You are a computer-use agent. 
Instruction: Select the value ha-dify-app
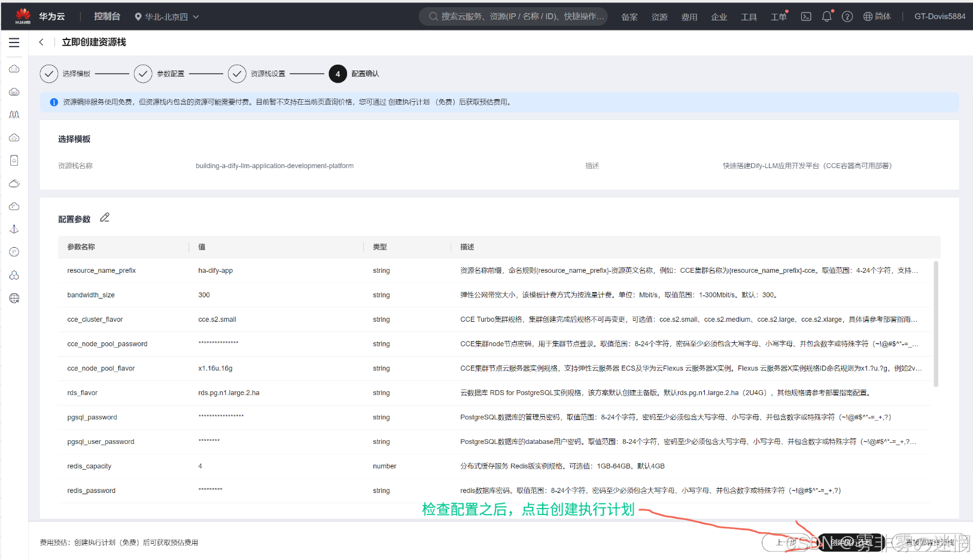215,270
